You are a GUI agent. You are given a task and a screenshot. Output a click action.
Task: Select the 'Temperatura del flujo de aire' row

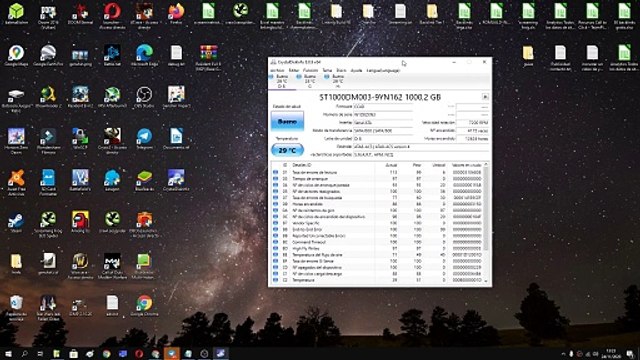[x=377, y=255]
